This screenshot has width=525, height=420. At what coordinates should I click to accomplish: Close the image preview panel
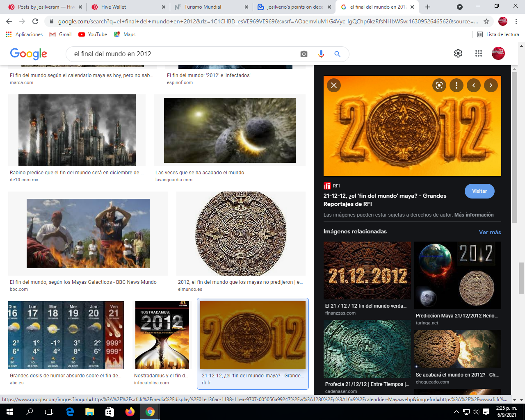[334, 85]
